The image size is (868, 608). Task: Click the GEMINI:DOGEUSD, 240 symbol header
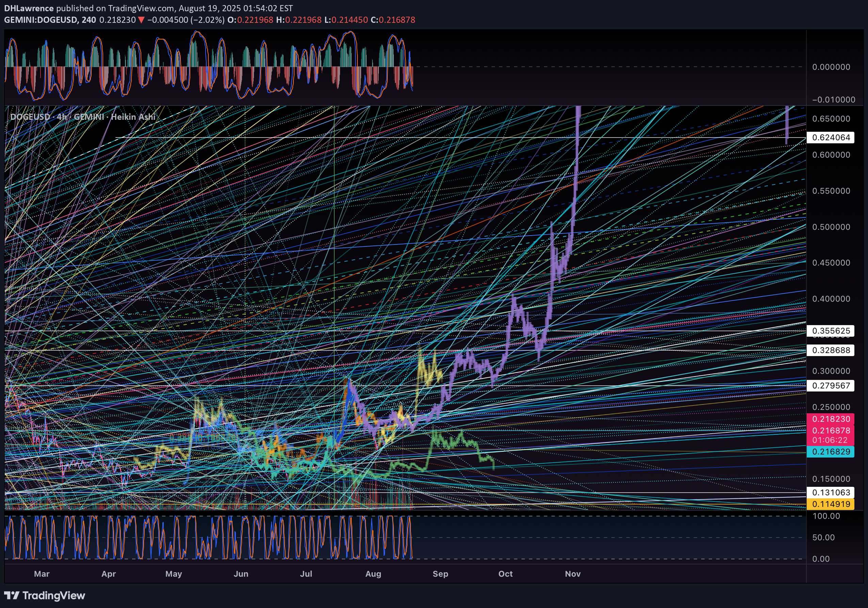(x=50, y=20)
